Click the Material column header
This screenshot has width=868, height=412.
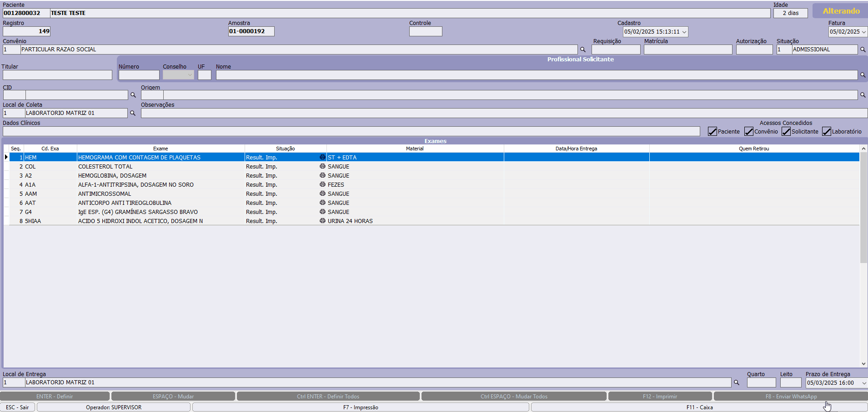click(415, 149)
